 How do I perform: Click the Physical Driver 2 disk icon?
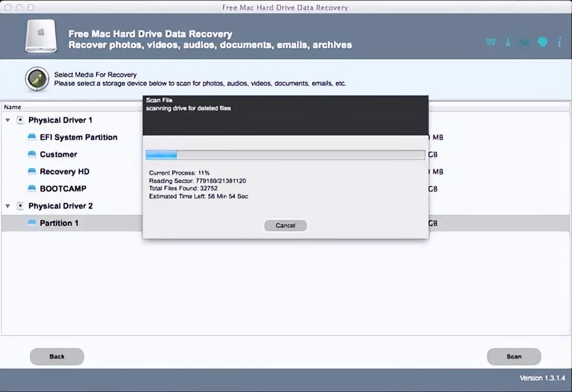point(20,206)
